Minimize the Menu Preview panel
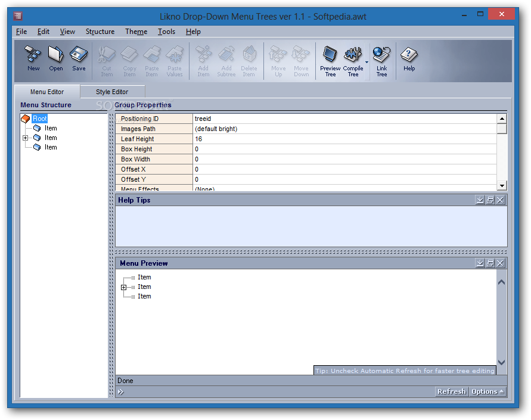This screenshot has height=420, width=531. [480, 263]
